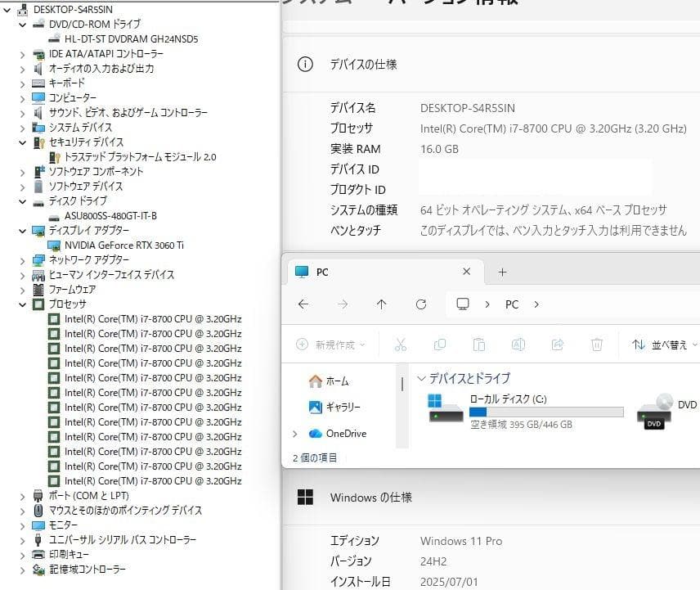The image size is (700, 590).
Task: Click the Refresh icon in Explorer navigation bar
Action: [x=421, y=304]
